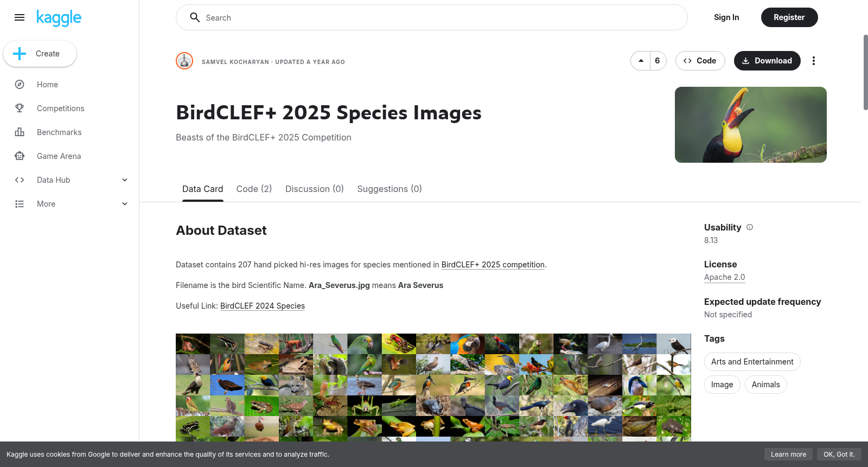Open the BirdCLEF 2024 Species link
868x467 pixels.
263,306
